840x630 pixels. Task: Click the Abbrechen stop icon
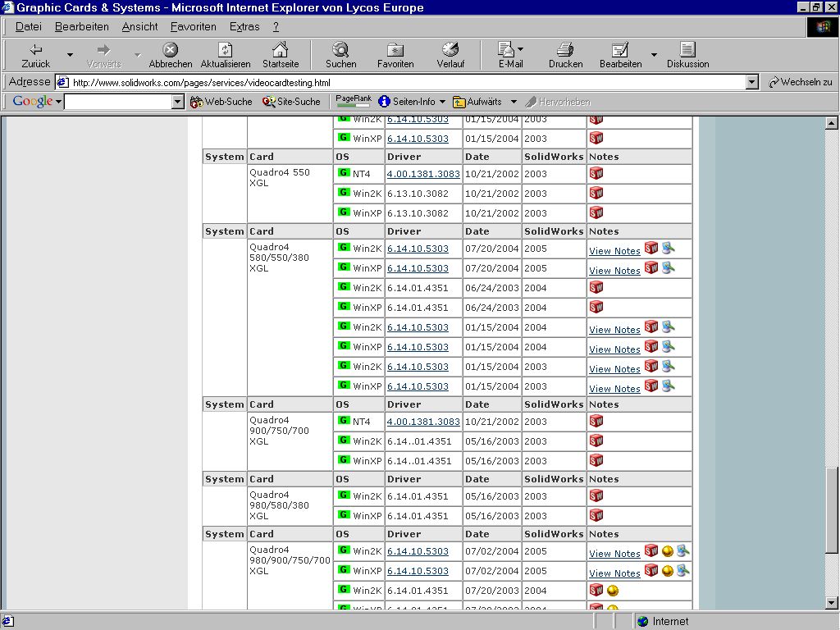click(171, 50)
